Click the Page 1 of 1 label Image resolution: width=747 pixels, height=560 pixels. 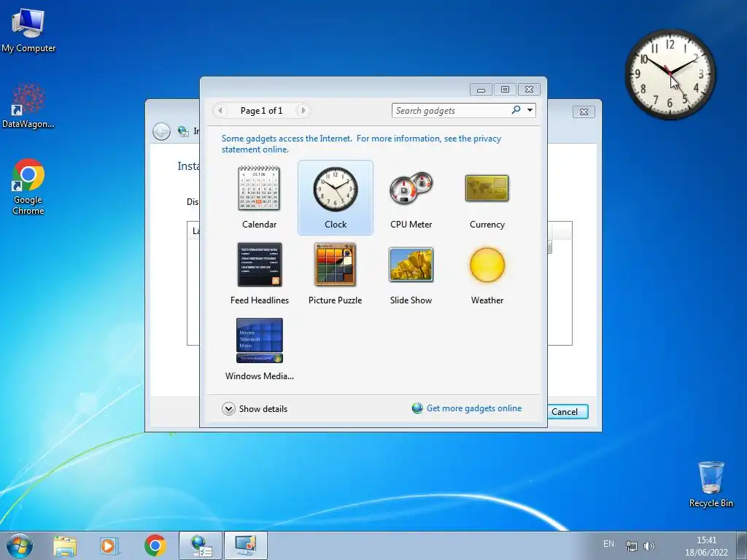coord(262,111)
